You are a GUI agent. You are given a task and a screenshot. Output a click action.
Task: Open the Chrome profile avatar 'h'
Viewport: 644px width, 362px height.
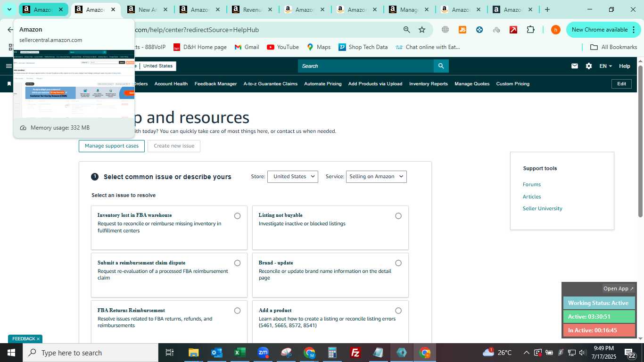pyautogui.click(x=555, y=30)
